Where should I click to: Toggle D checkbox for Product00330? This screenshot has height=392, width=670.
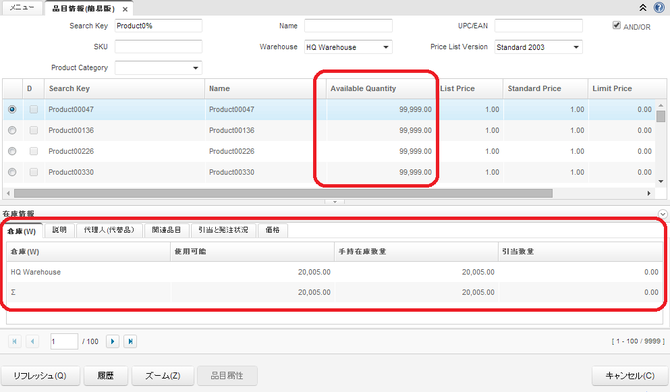click(34, 172)
